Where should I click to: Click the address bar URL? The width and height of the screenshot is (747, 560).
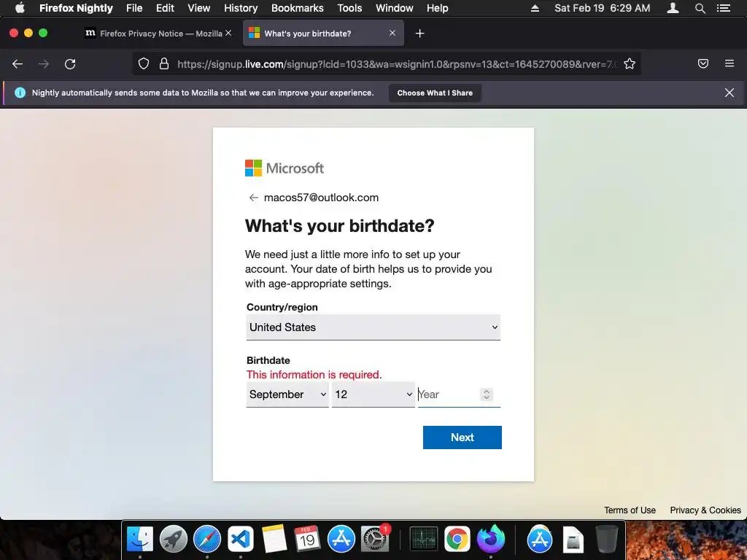(x=395, y=64)
